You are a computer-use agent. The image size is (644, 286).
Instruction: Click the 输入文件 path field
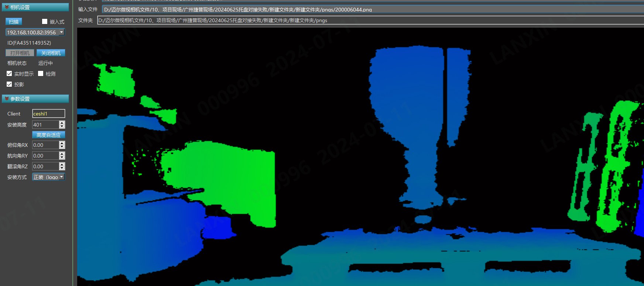click(373, 9)
